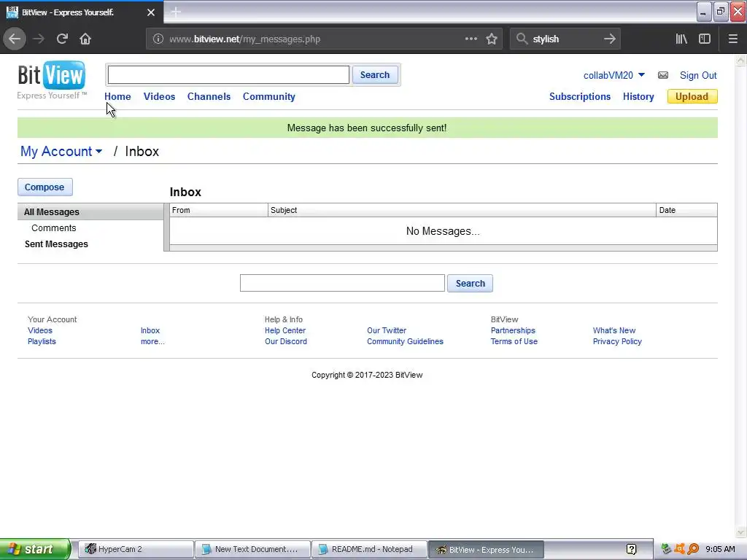Open footer Inbox link
747x560 pixels.
coord(150,330)
